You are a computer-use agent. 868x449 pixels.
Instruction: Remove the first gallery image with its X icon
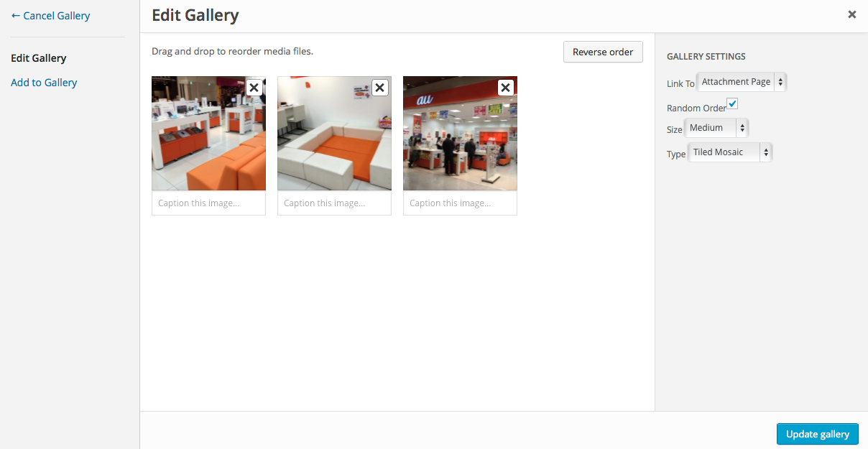pos(254,88)
